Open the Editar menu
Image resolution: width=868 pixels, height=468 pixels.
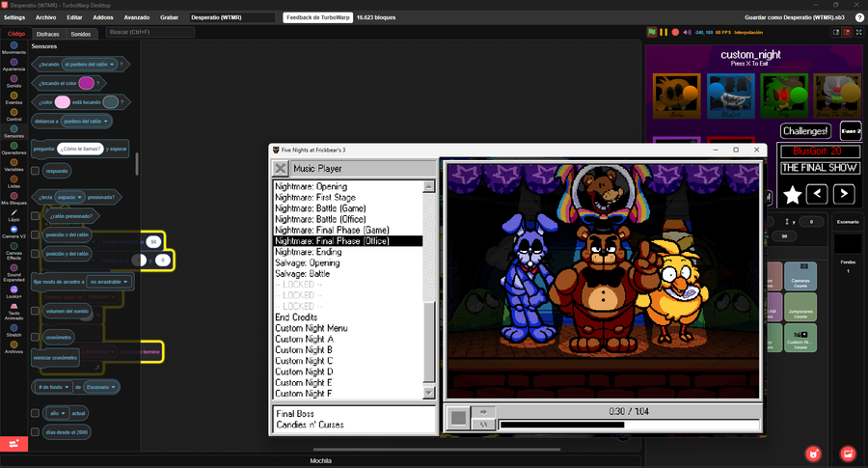tap(74, 17)
